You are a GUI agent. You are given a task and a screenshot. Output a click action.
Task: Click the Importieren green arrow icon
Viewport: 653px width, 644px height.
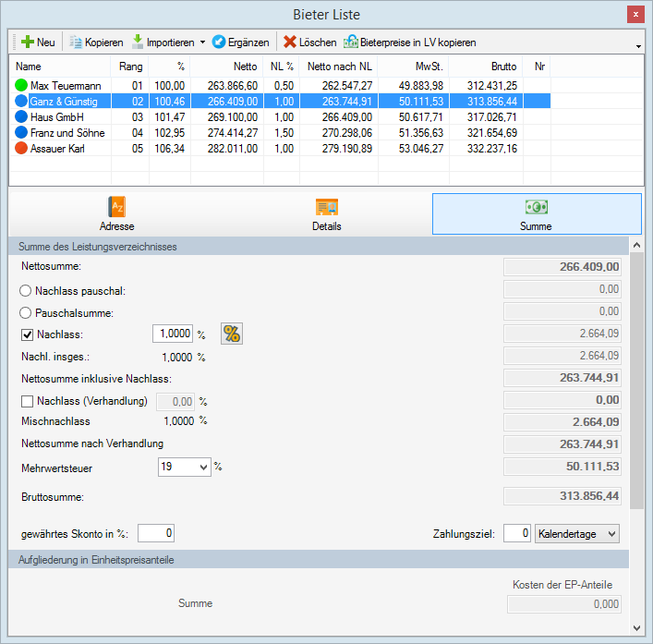tap(138, 42)
